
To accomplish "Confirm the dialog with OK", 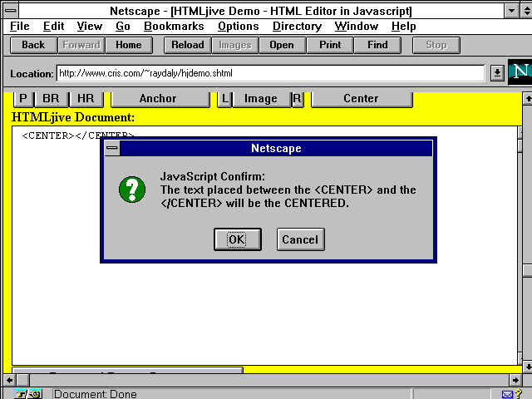I will click(x=238, y=239).
